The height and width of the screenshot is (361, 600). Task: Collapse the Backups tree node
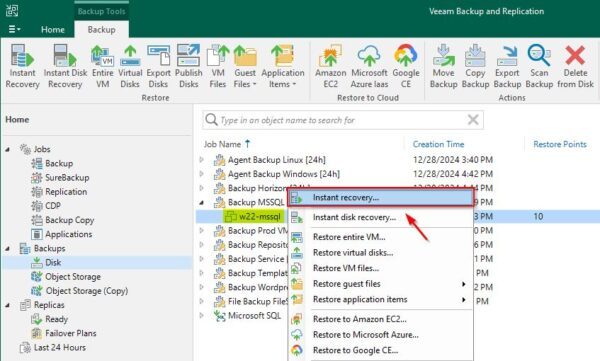coord(8,248)
